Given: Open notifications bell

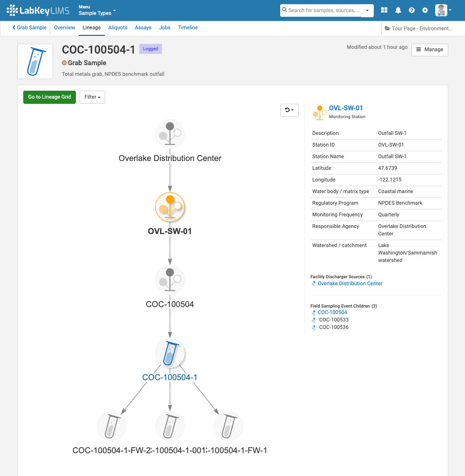Looking at the screenshot, I should point(398,10).
